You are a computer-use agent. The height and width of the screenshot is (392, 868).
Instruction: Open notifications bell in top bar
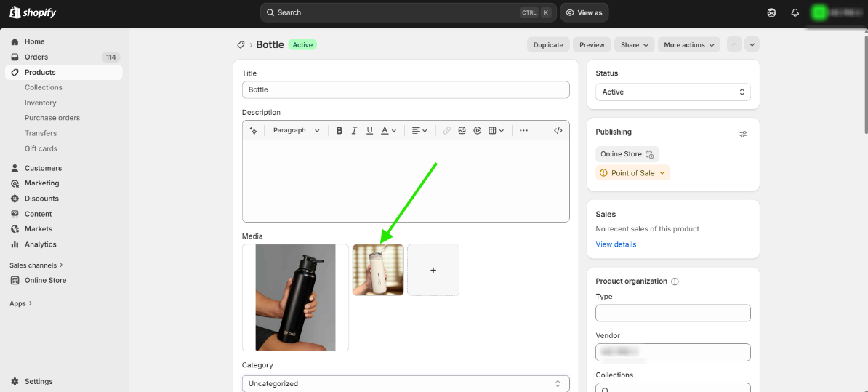795,12
